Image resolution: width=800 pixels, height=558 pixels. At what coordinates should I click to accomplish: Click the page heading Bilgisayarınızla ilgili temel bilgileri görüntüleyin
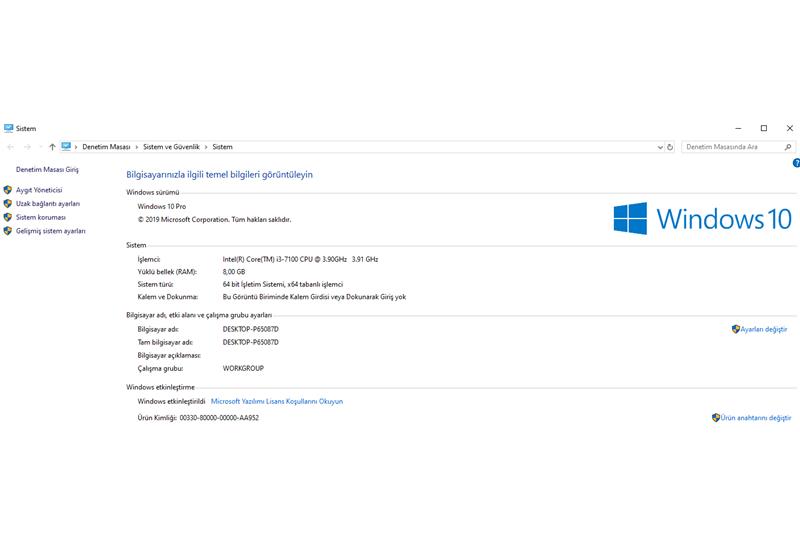click(219, 174)
